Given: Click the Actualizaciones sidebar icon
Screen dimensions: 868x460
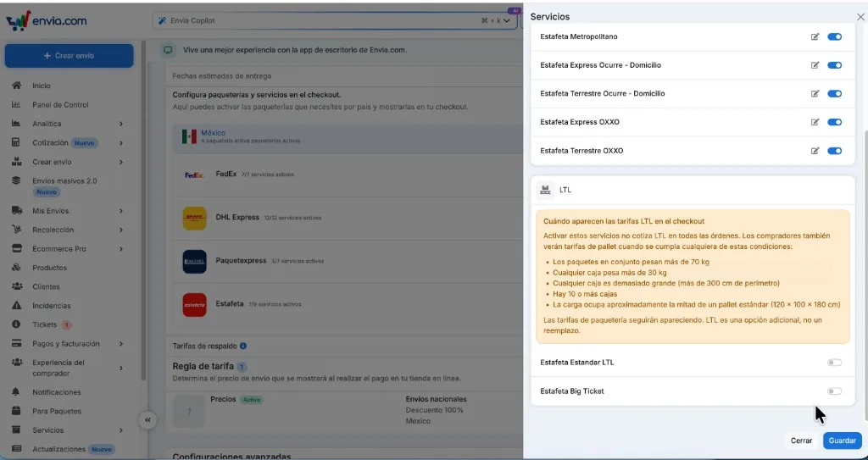Looking at the screenshot, I should [17, 449].
